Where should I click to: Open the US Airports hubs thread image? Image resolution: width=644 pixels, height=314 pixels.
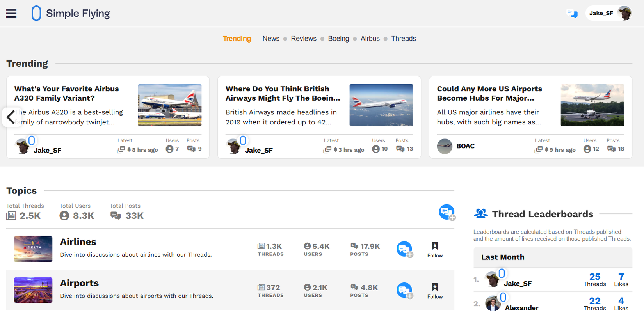(592, 105)
